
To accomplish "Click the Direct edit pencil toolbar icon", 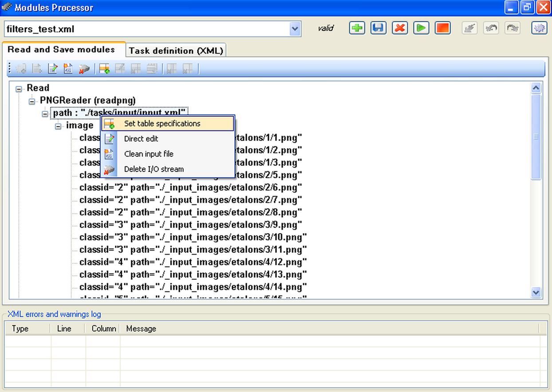I will [x=53, y=69].
